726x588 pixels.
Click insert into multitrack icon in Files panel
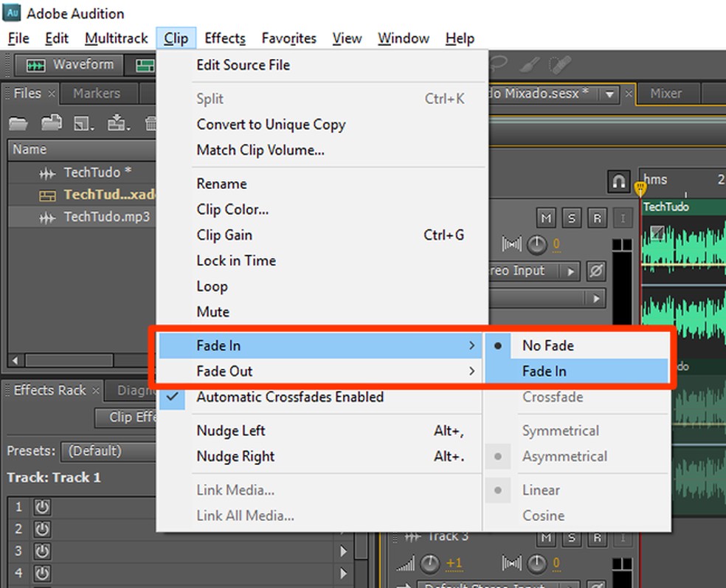(x=119, y=122)
